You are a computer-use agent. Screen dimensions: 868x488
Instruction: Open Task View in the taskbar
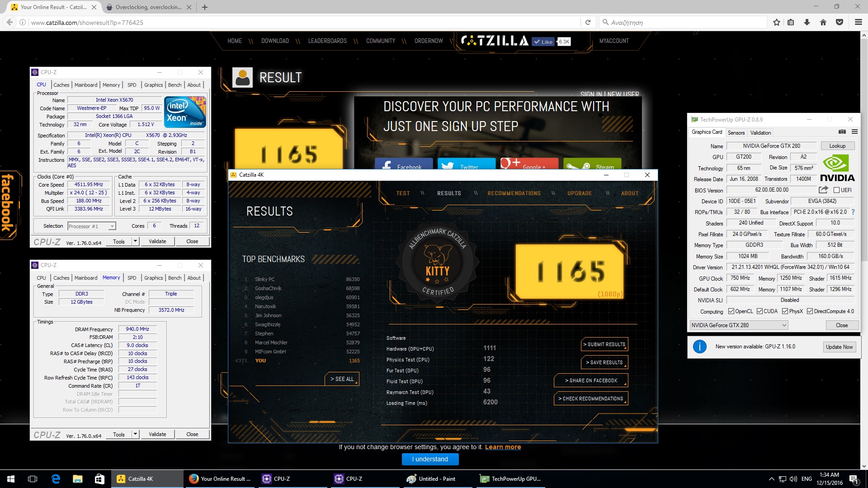33,479
